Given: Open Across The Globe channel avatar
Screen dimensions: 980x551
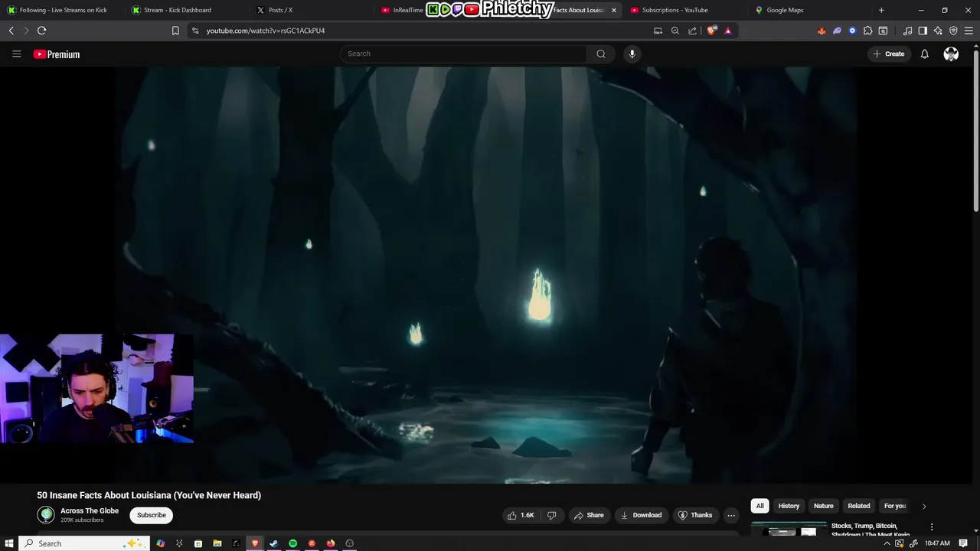Looking at the screenshot, I should (46, 515).
